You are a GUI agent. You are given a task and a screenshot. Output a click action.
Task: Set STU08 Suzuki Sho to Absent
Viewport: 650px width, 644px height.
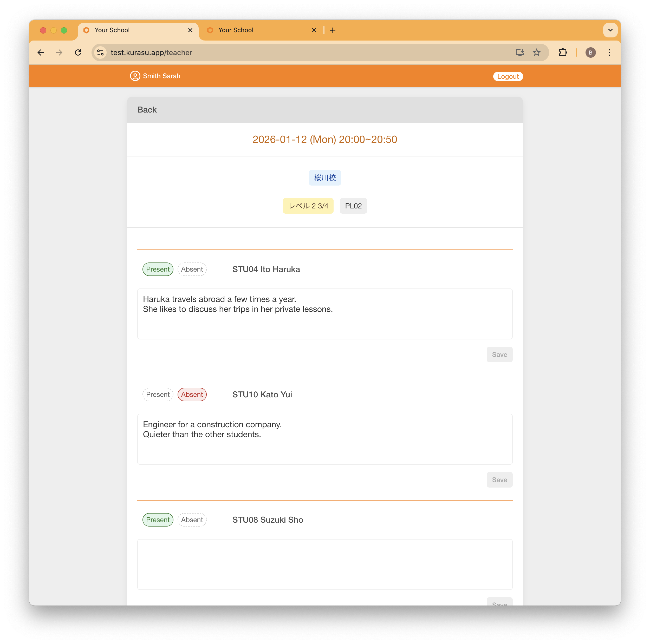(x=192, y=520)
